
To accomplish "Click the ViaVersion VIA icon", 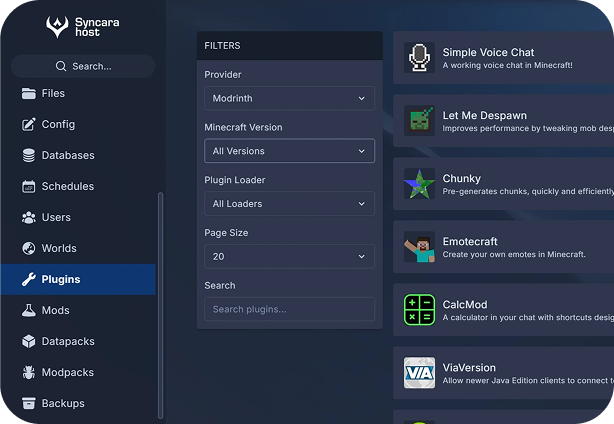I will click(419, 373).
